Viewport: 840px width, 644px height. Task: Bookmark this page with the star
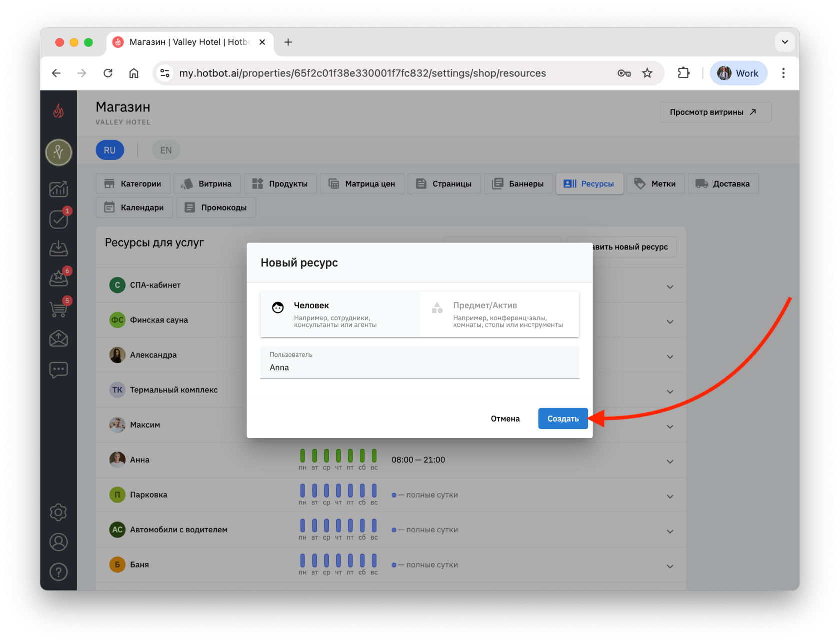coord(647,73)
